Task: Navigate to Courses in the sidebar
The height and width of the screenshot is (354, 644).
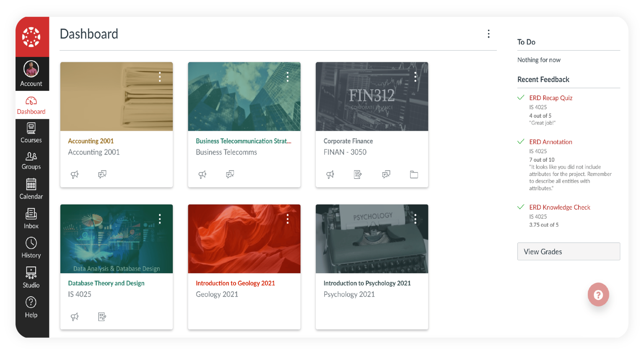Action: tap(31, 133)
